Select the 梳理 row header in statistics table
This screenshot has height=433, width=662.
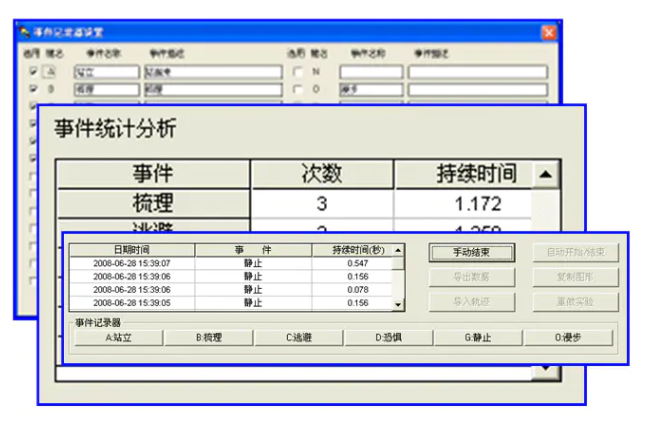pyautogui.click(x=153, y=203)
